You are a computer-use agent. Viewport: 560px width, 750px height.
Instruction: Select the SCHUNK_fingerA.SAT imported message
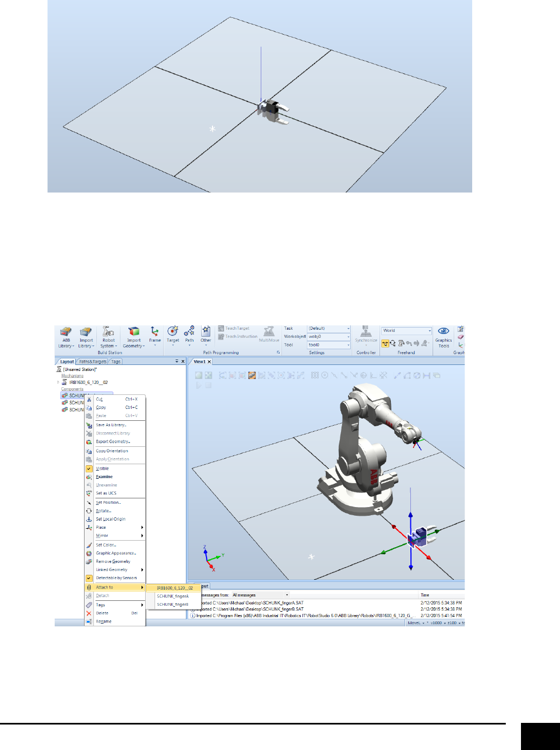point(250,602)
